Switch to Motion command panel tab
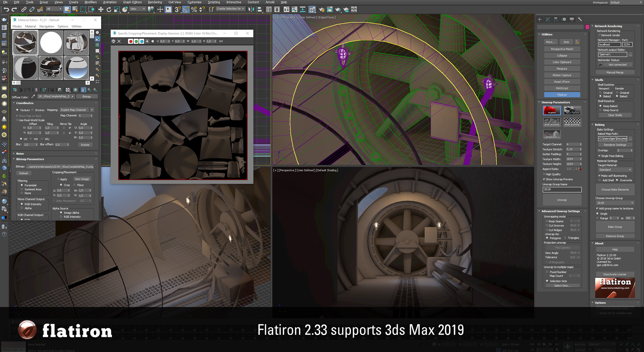Viewport: 644px width, 352px height. (x=564, y=19)
